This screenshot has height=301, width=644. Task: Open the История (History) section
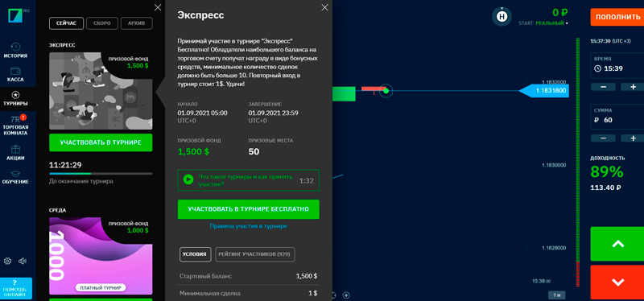pos(15,51)
